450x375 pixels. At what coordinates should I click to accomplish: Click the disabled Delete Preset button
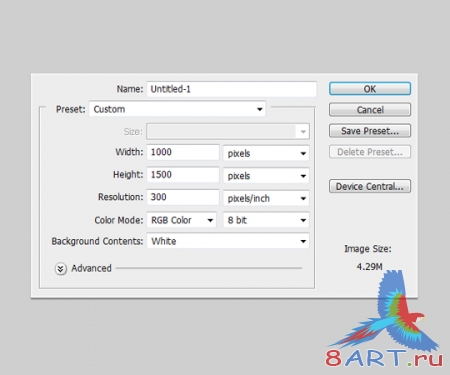coord(370,152)
